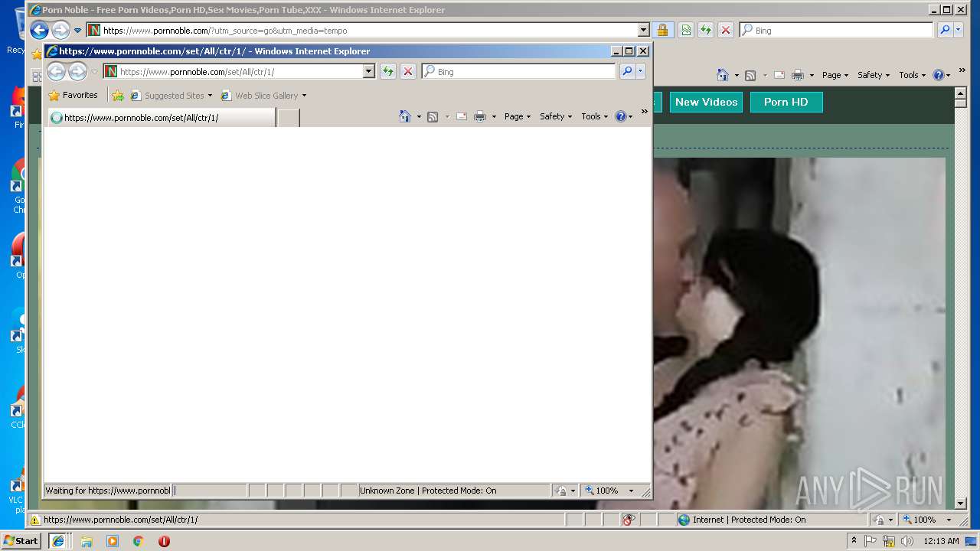Click the Home icon in front window
Image resolution: width=980 pixels, height=551 pixels.
click(405, 116)
